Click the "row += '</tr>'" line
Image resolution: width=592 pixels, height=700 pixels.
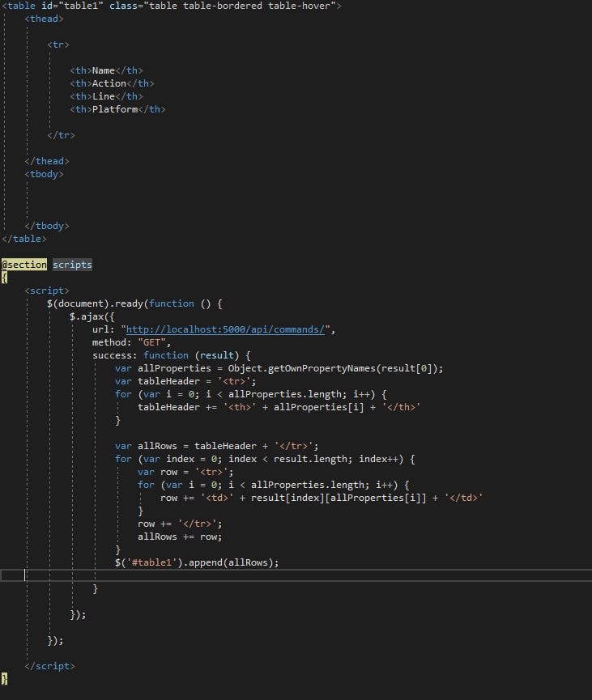pyautogui.click(x=180, y=524)
